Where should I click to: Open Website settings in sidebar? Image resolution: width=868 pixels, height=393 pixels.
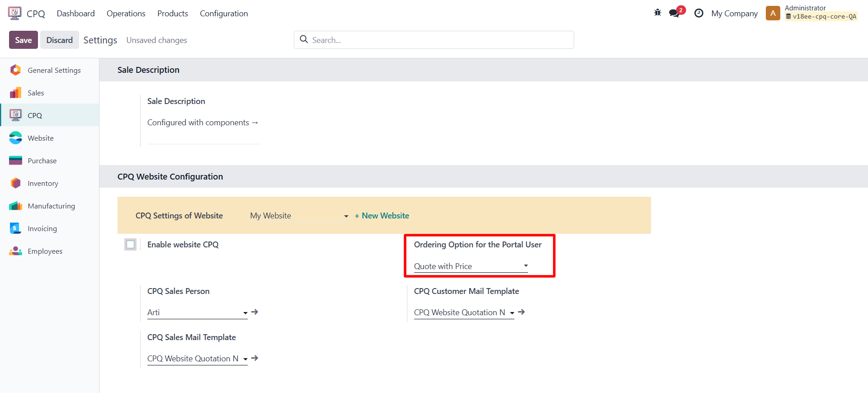(x=40, y=138)
